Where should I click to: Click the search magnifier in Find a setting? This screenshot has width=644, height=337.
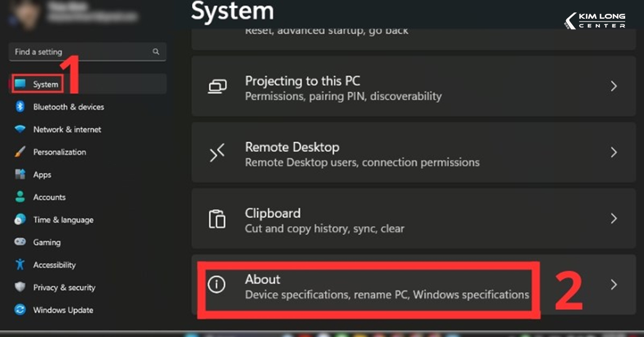(x=156, y=52)
